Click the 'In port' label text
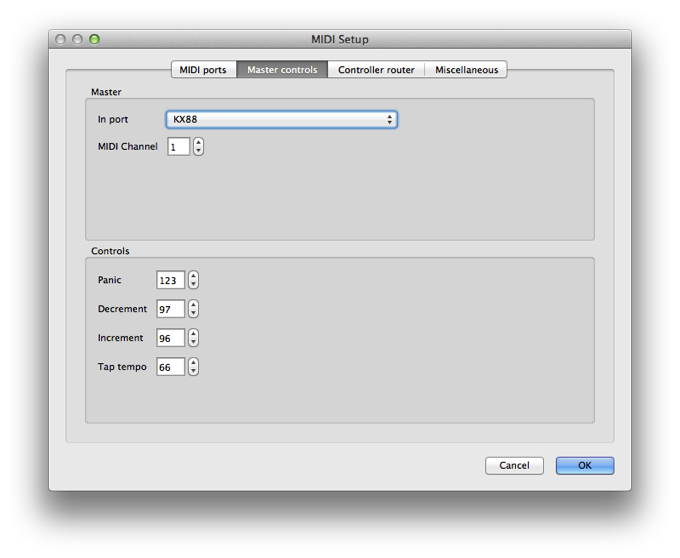The width and height of the screenshot is (680, 558). coord(113,119)
